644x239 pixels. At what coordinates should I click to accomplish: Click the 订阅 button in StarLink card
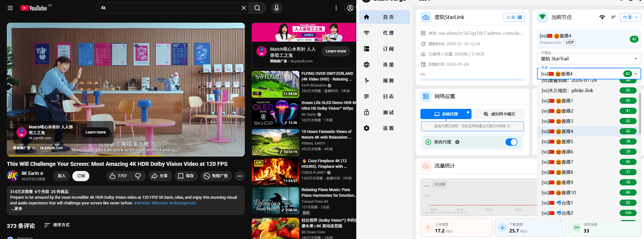point(514,17)
